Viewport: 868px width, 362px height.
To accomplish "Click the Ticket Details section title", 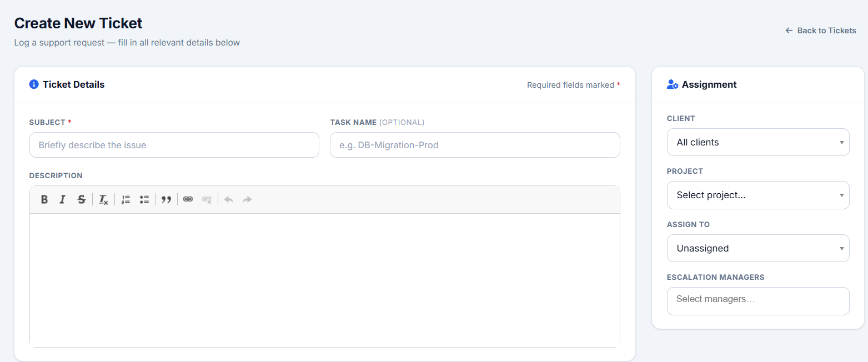I will click(x=73, y=84).
